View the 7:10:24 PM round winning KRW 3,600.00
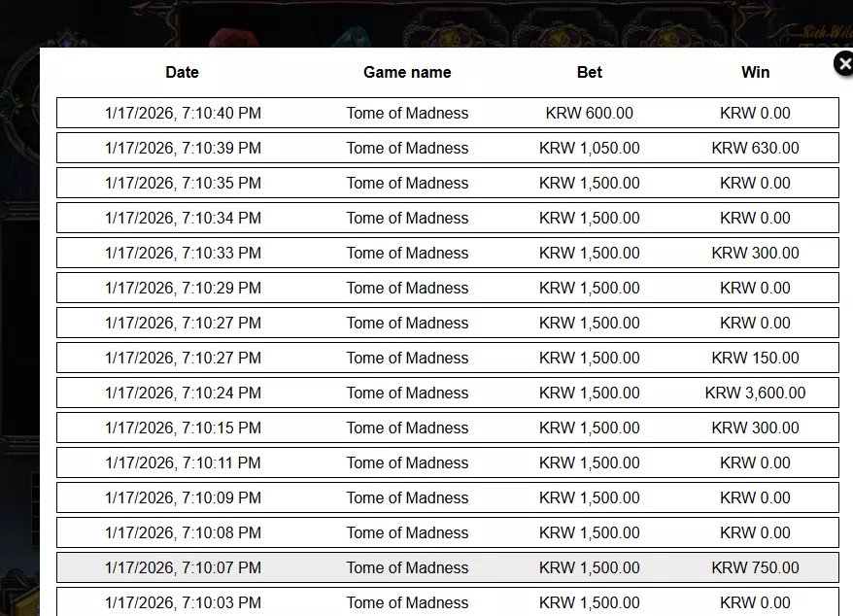The image size is (853, 616). (448, 393)
